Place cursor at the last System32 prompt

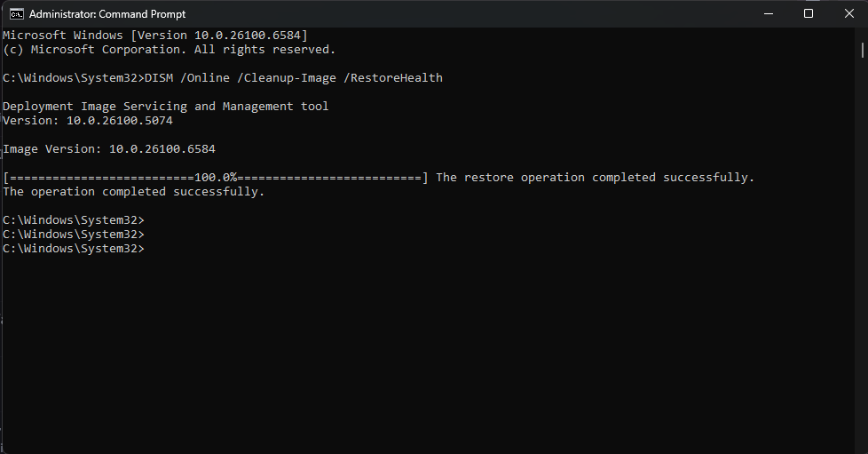click(73, 249)
